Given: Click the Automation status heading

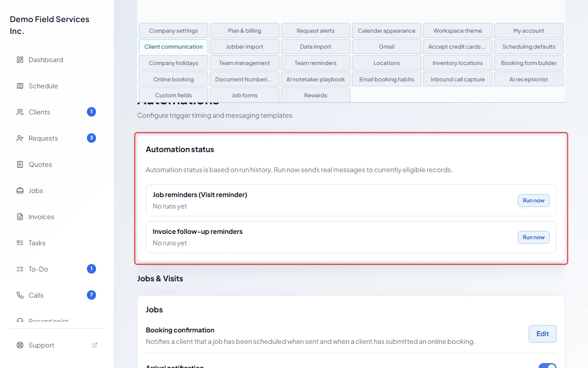Looking at the screenshot, I should [x=180, y=150].
